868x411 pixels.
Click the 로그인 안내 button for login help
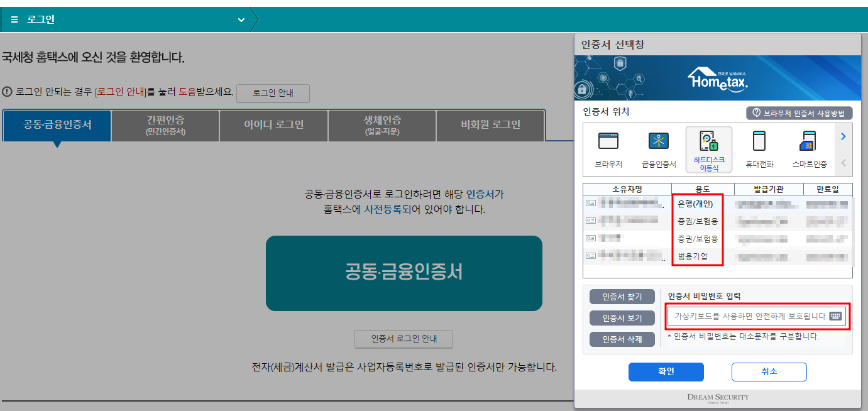click(273, 93)
